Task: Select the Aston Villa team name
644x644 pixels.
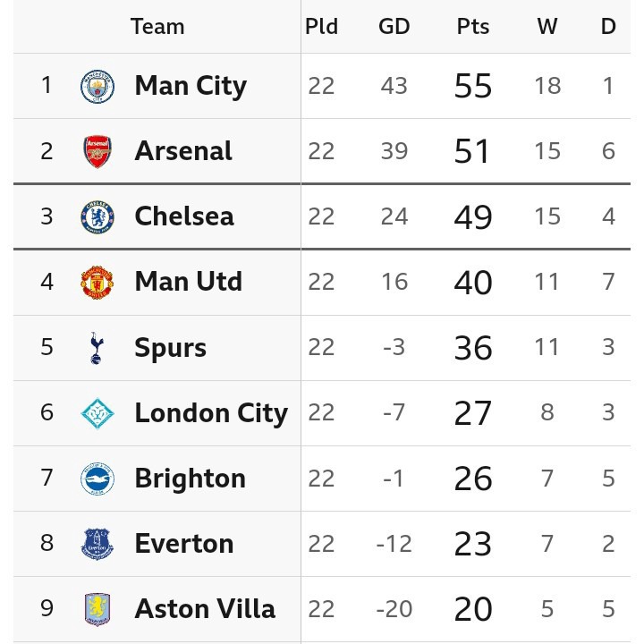Action: pyautogui.click(x=205, y=609)
